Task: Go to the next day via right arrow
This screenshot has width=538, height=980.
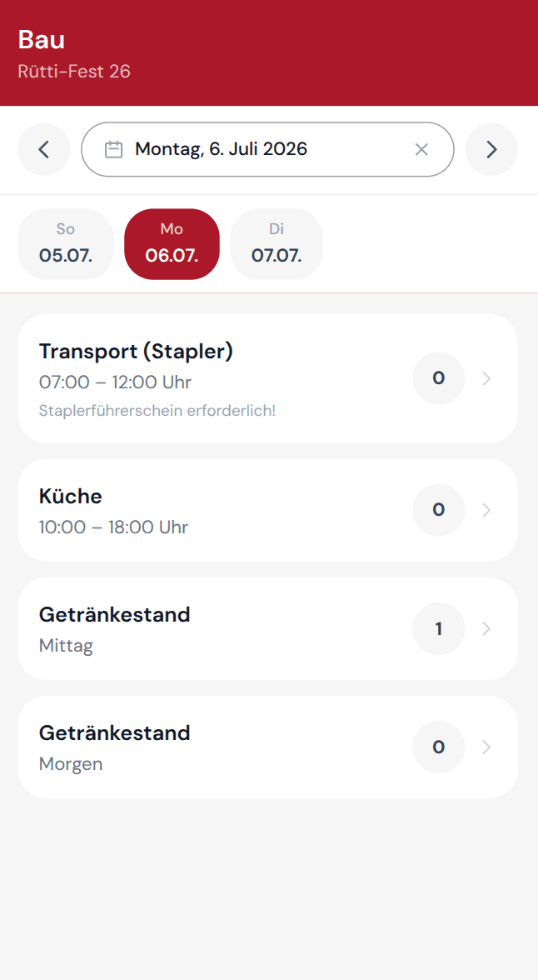Action: (x=491, y=149)
